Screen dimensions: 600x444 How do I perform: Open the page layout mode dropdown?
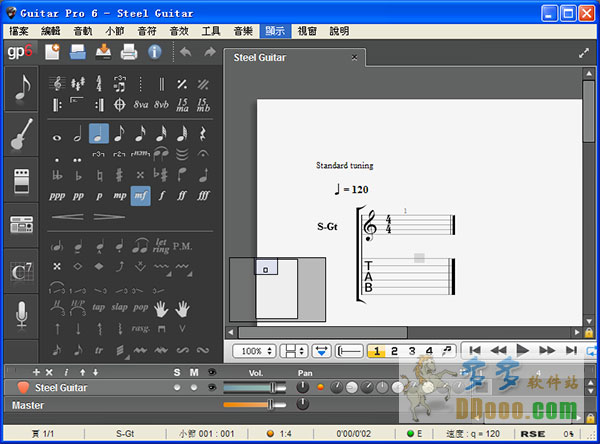pos(293,351)
